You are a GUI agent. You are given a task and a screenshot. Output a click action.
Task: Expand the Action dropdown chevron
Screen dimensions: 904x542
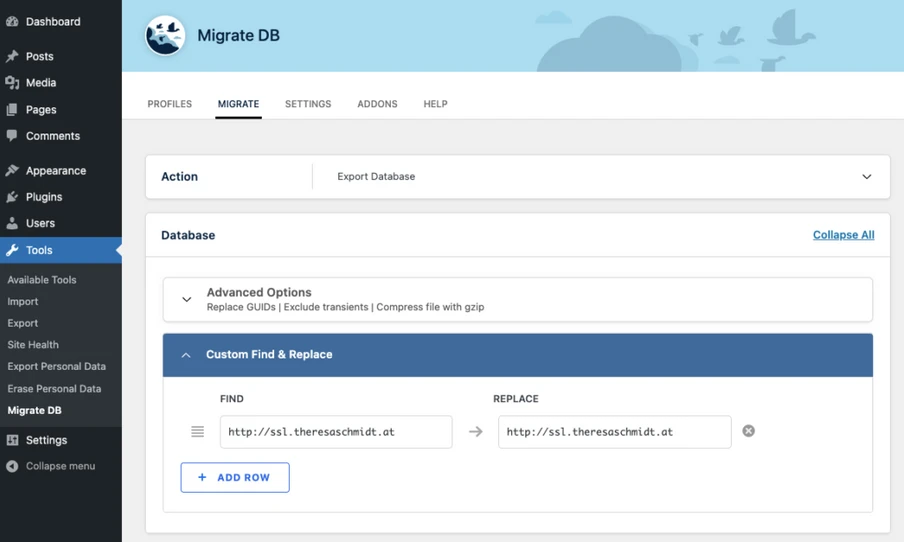(866, 177)
